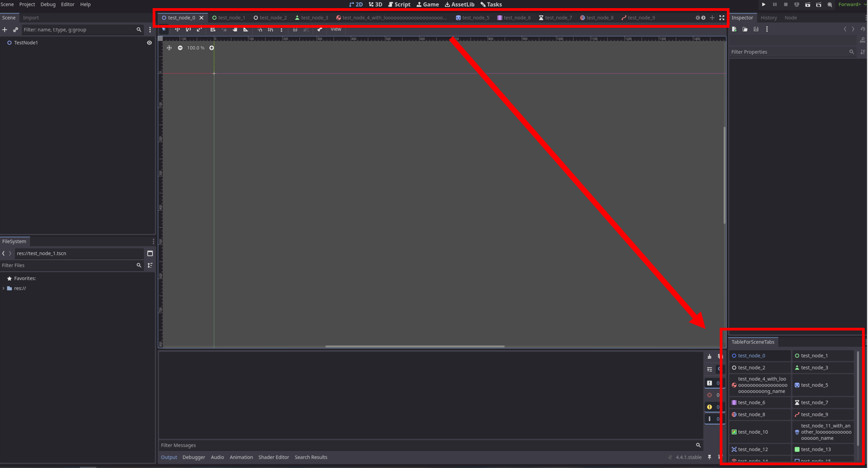The height and width of the screenshot is (468, 868).
Task: Switch to test_node_3 scene tab
Action: click(312, 18)
